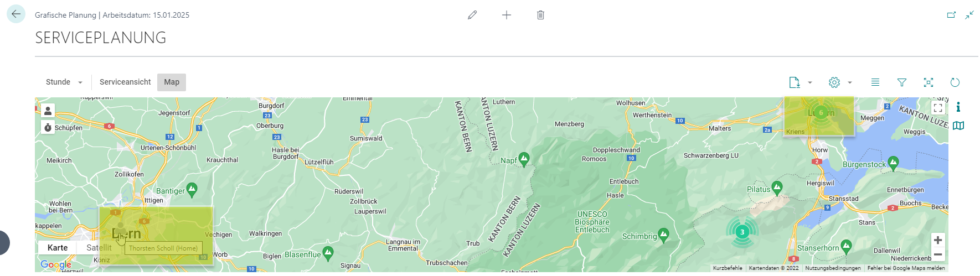
Task: Add new entry with plus icon
Action: click(507, 15)
